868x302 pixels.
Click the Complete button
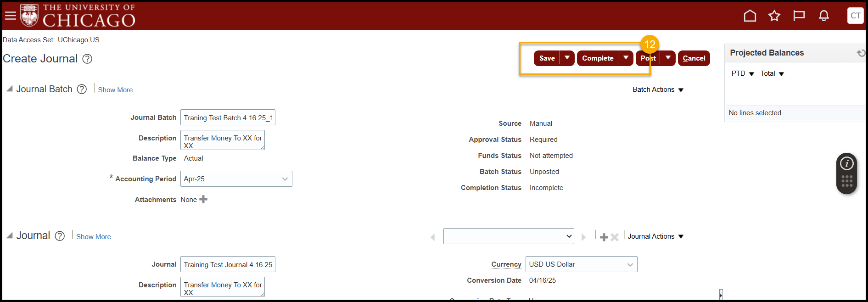[597, 58]
